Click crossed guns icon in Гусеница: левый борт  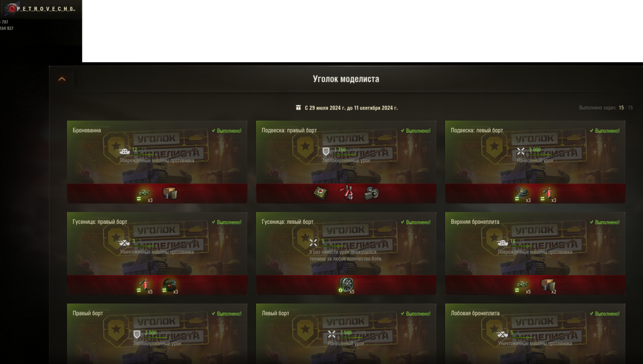pos(313,242)
